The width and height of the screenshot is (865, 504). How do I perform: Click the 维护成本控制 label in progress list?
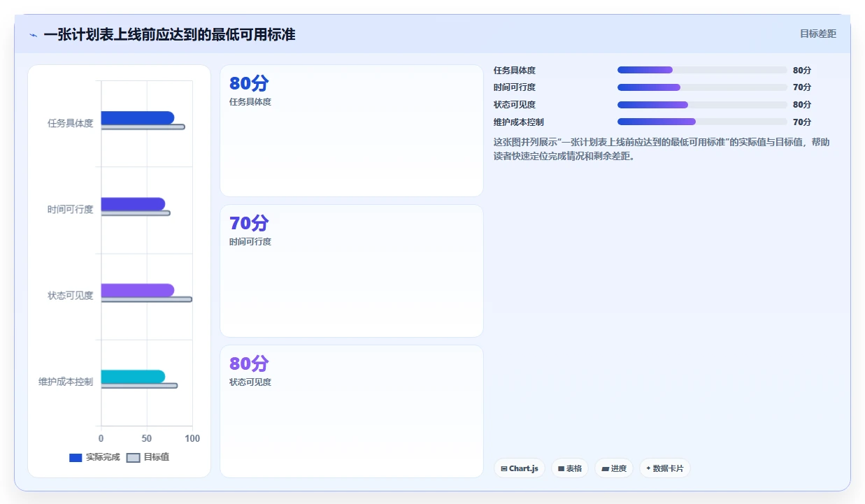click(519, 122)
